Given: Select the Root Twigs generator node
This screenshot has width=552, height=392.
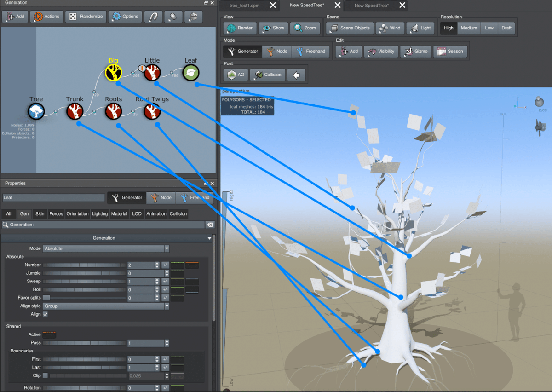Looking at the screenshot, I should 152,111.
